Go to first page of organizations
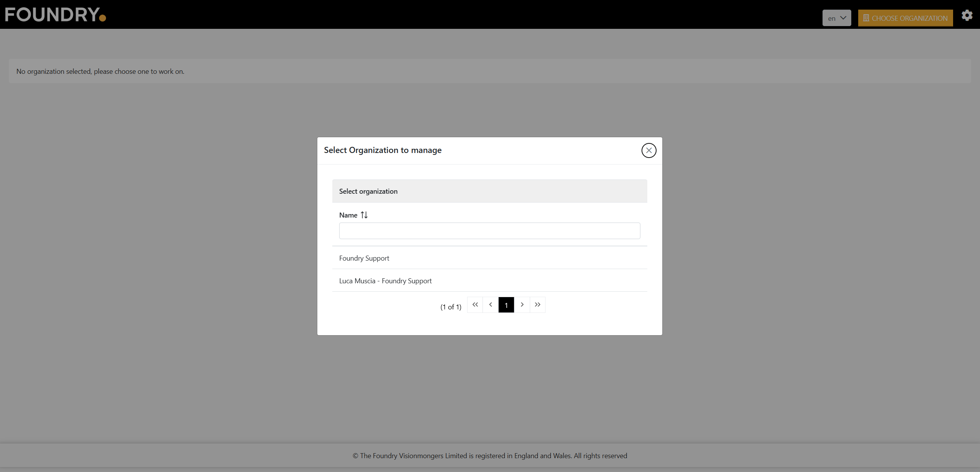The height and width of the screenshot is (472, 980). [x=475, y=305]
